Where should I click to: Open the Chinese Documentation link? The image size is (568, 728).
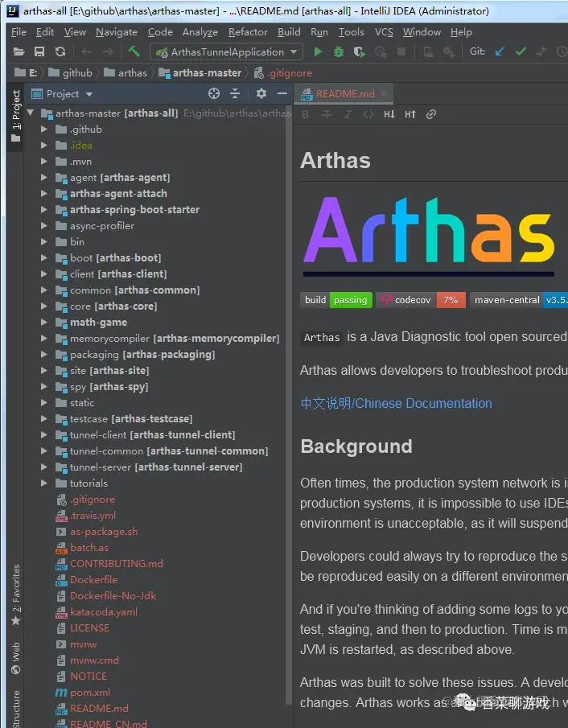[396, 403]
